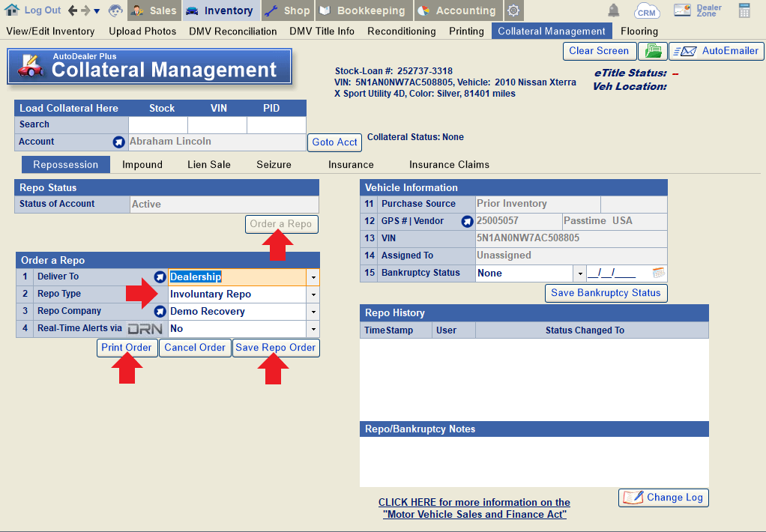Open the navigation history dropdown arrow
The height and width of the screenshot is (532, 766).
coord(97,10)
